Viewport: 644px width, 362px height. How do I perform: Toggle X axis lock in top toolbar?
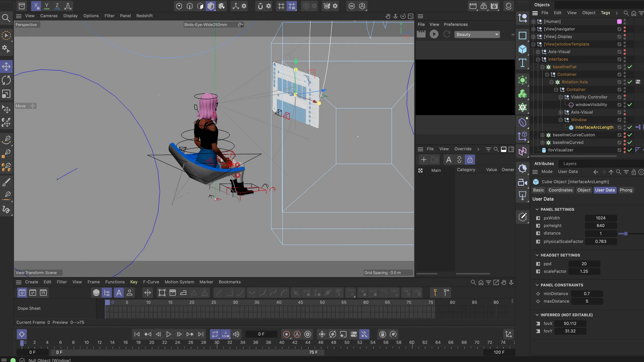point(36,6)
